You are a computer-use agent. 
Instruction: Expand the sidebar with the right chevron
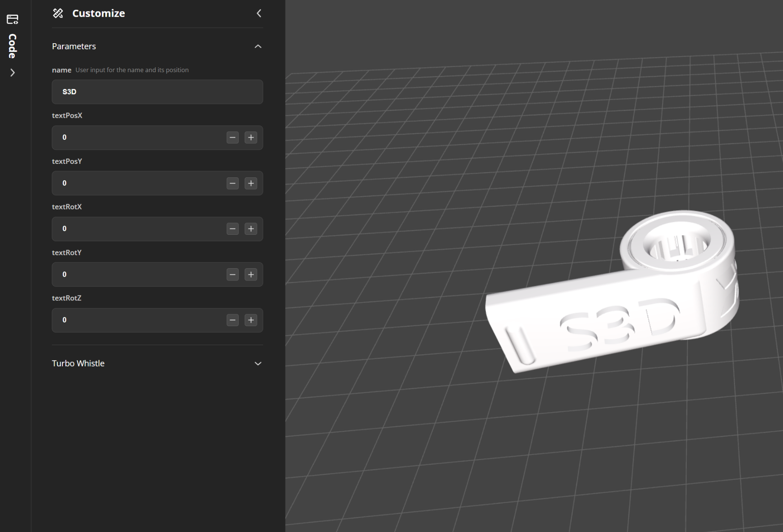pyautogui.click(x=13, y=73)
